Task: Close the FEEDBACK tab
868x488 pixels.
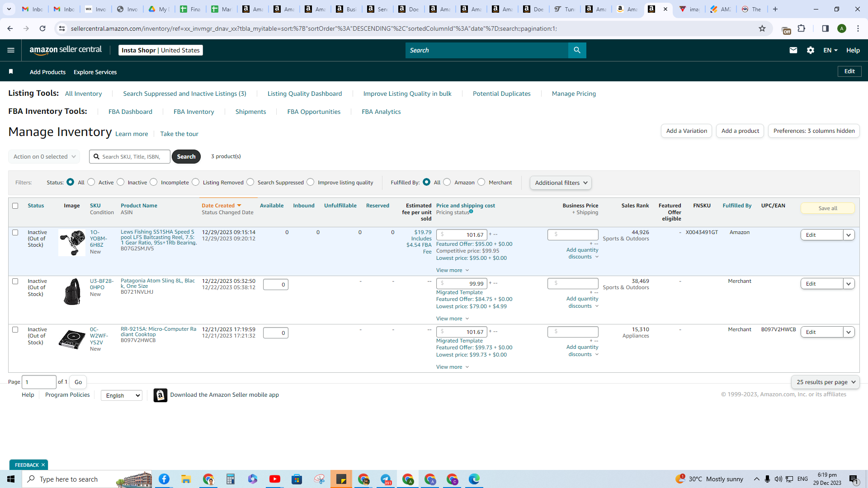Action: [x=43, y=465]
